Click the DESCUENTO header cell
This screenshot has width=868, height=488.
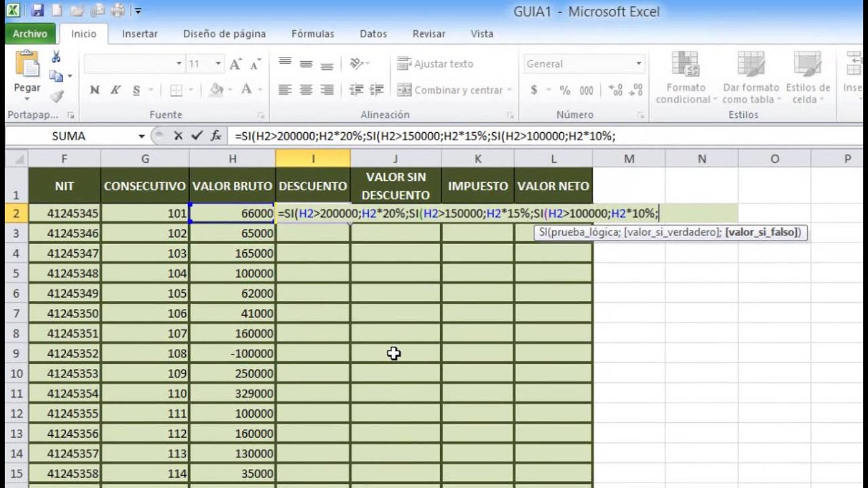point(313,186)
